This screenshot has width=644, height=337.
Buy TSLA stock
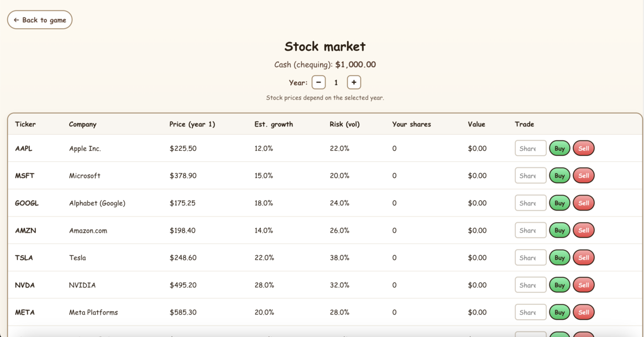[559, 258]
